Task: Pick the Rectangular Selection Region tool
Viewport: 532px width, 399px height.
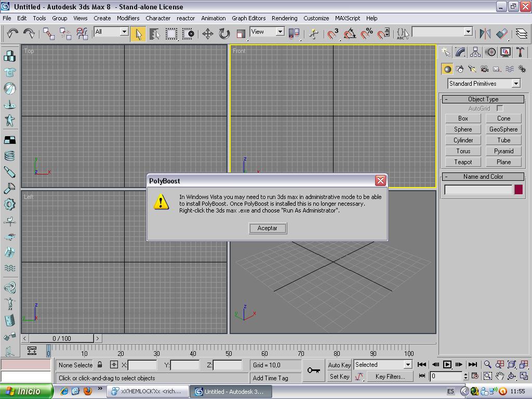Action: (171, 34)
